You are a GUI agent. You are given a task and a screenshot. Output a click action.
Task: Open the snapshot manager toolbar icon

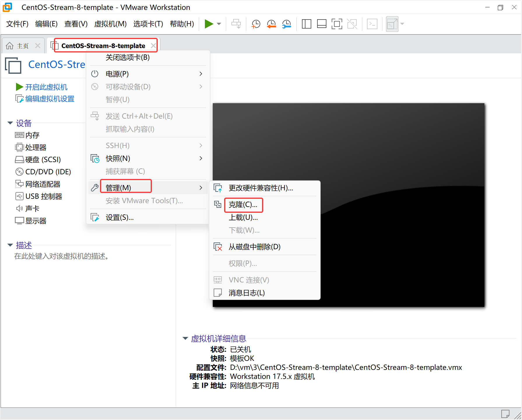coord(287,24)
